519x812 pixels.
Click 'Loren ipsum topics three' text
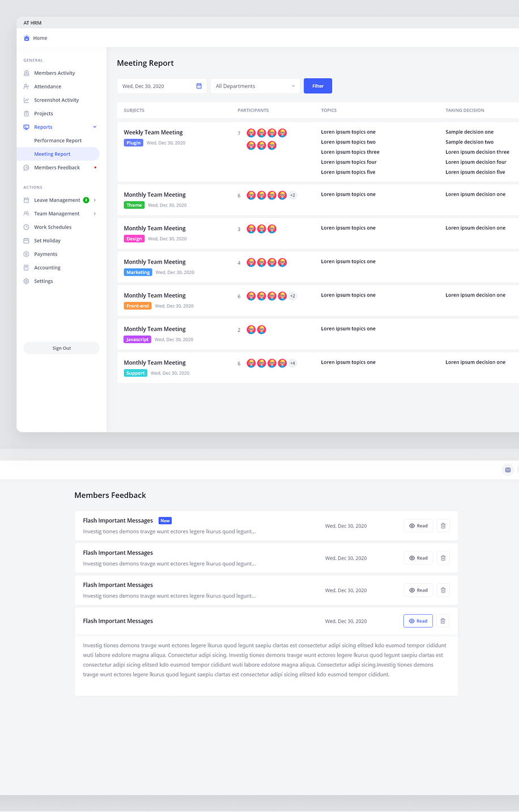tap(350, 152)
